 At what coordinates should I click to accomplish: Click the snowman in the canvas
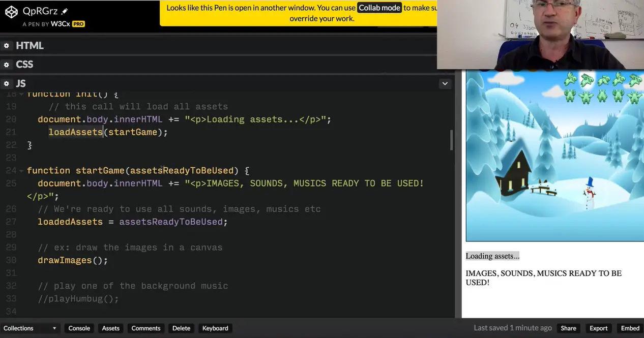coord(590,194)
